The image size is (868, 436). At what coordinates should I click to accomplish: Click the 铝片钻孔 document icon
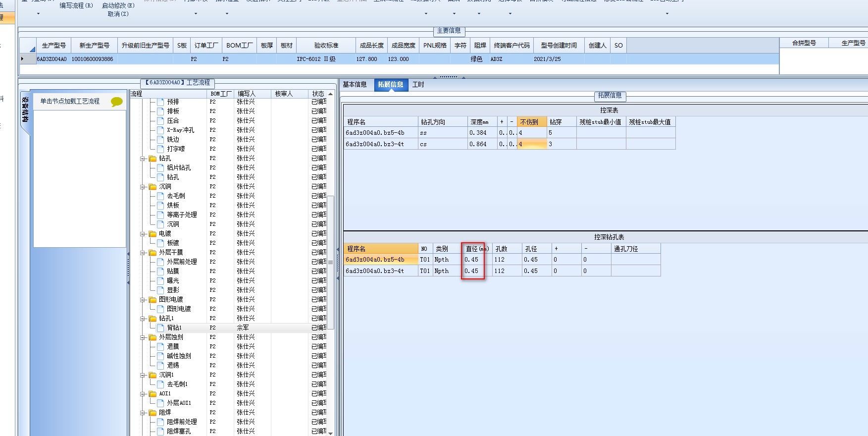(x=160, y=167)
